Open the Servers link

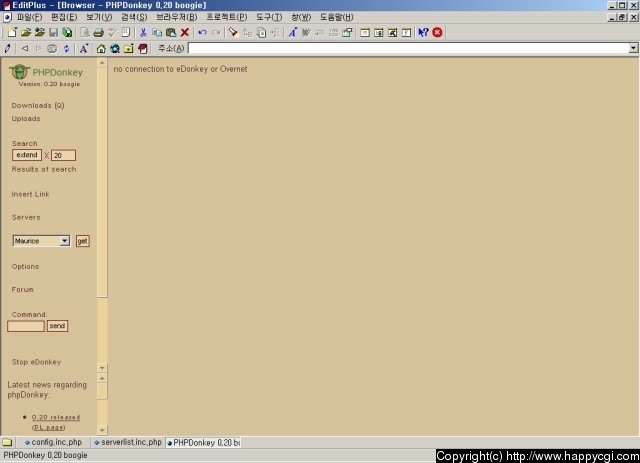click(26, 217)
